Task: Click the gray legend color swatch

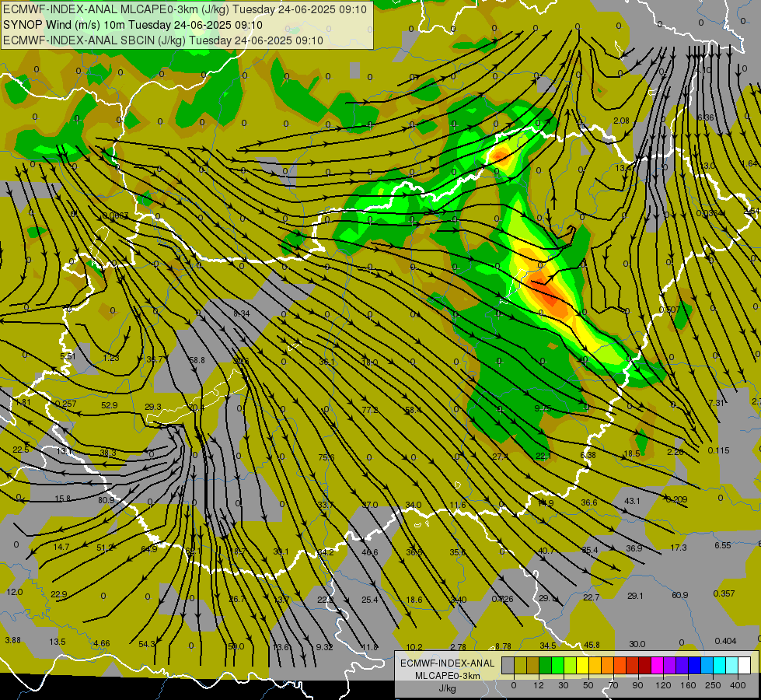Action: point(508,666)
